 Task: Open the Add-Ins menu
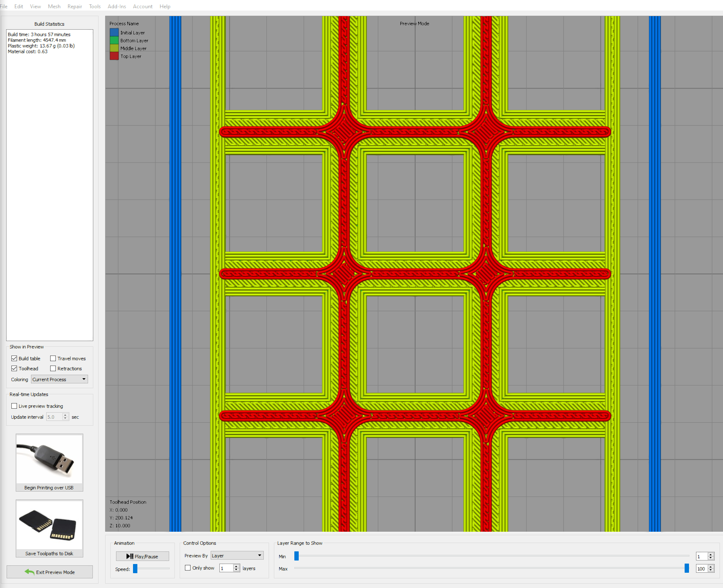pyautogui.click(x=117, y=7)
